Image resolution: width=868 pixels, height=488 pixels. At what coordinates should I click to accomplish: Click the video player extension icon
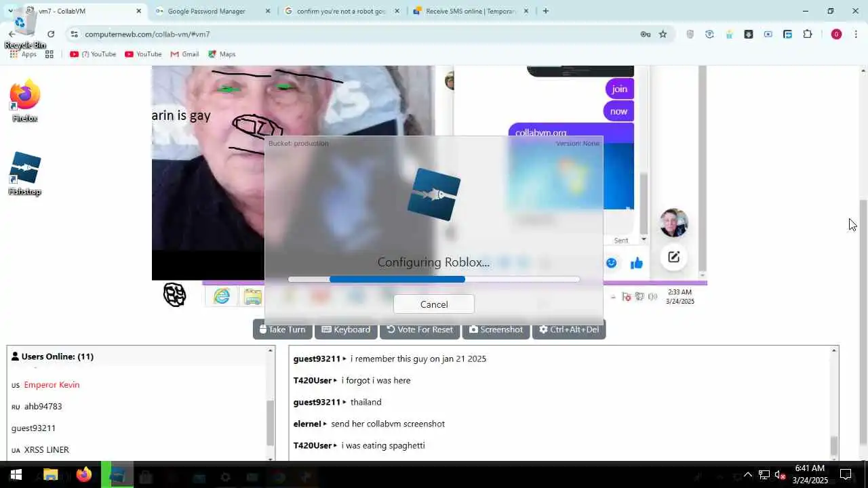coord(768,34)
